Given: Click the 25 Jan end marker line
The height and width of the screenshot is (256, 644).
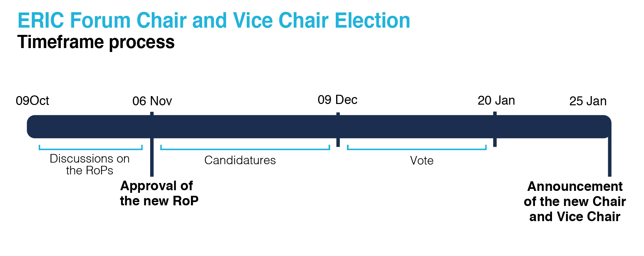Looking at the screenshot, I should [609, 155].
